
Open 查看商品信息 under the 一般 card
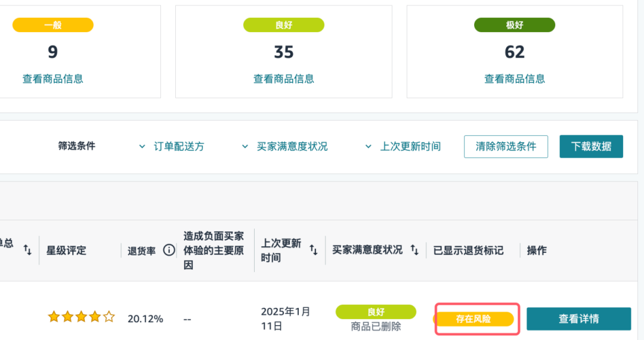[x=53, y=79]
